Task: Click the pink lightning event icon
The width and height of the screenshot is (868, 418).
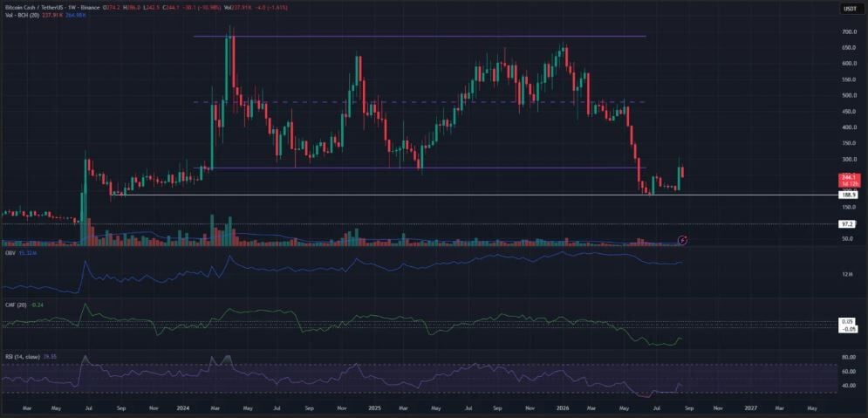Action: point(683,240)
